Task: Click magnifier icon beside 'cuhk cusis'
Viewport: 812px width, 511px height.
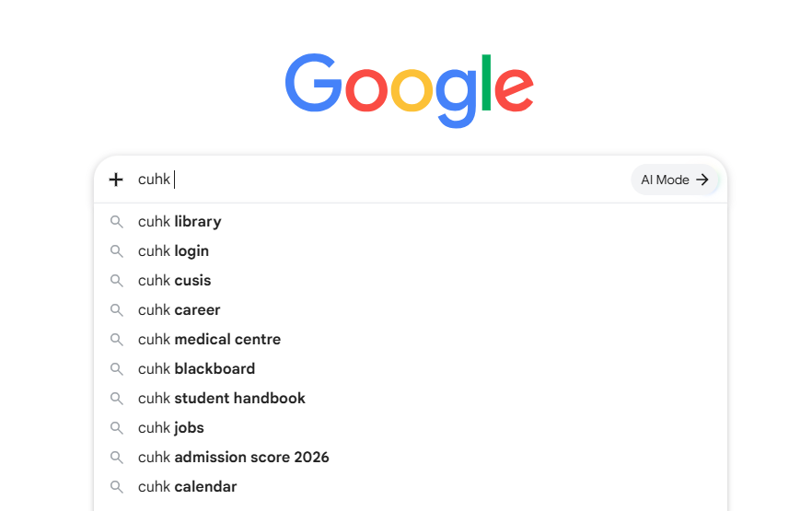Action: pos(117,281)
